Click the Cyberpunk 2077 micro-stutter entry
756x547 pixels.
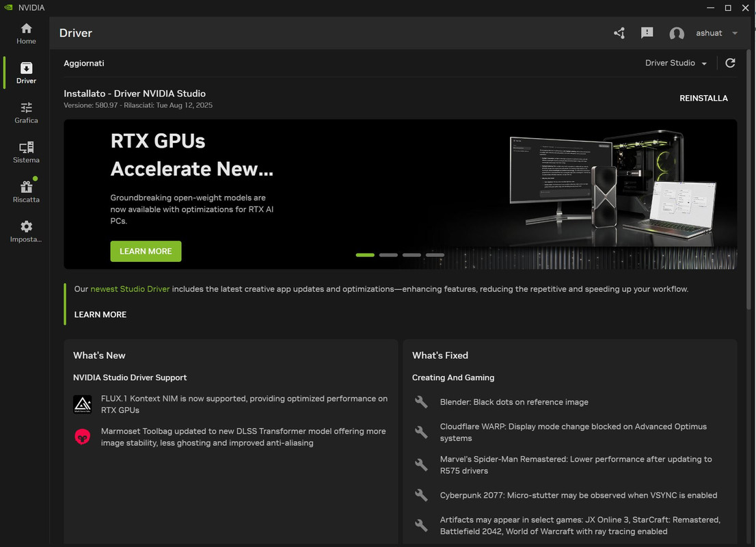tap(578, 496)
